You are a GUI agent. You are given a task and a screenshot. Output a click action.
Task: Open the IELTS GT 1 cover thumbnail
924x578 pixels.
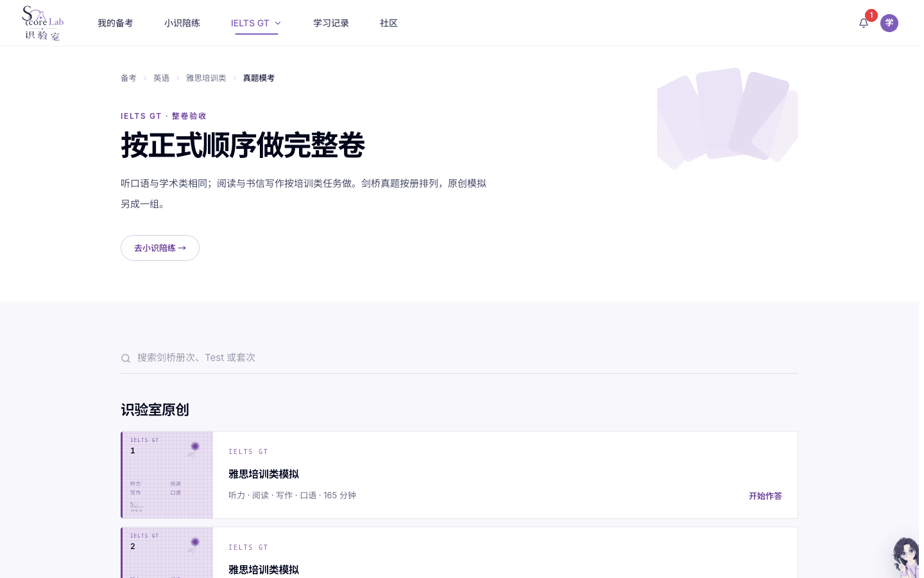click(x=167, y=475)
